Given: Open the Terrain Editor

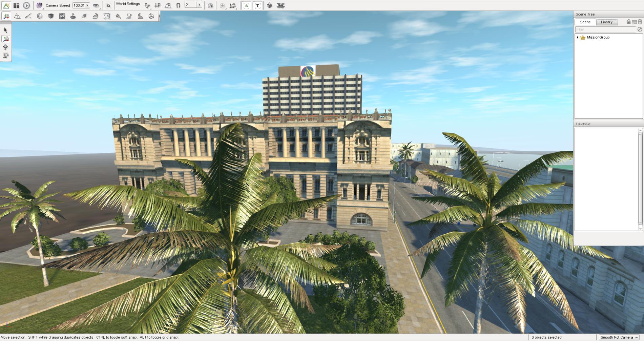Looking at the screenshot, I should [17, 16].
